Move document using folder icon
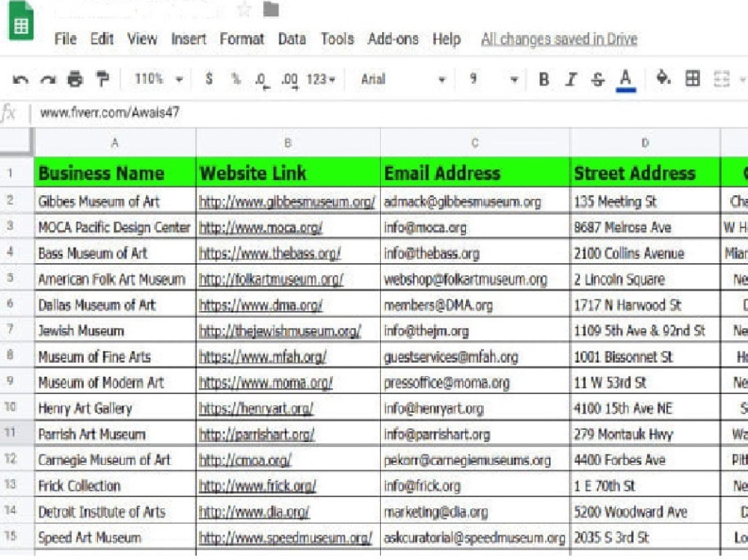 [271, 8]
